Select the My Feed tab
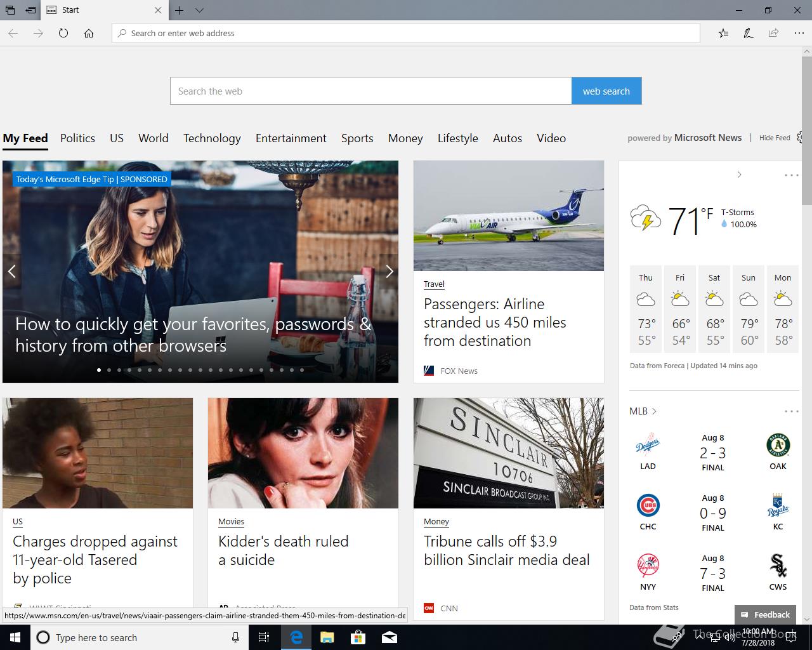This screenshot has height=650, width=812. click(x=25, y=138)
